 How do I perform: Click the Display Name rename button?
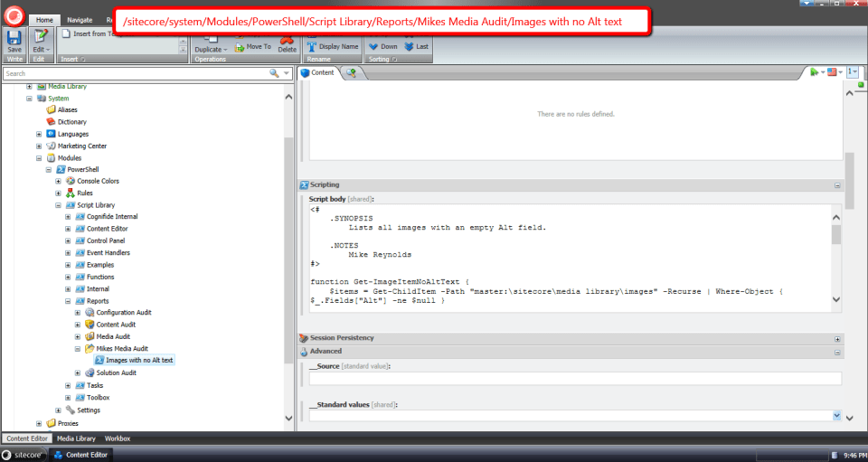tap(333, 47)
